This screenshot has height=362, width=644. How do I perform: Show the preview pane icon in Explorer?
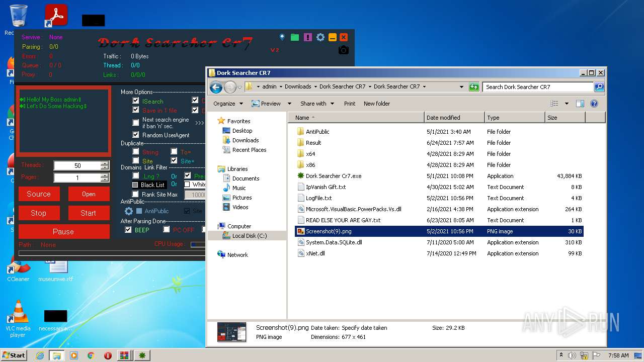(580, 104)
